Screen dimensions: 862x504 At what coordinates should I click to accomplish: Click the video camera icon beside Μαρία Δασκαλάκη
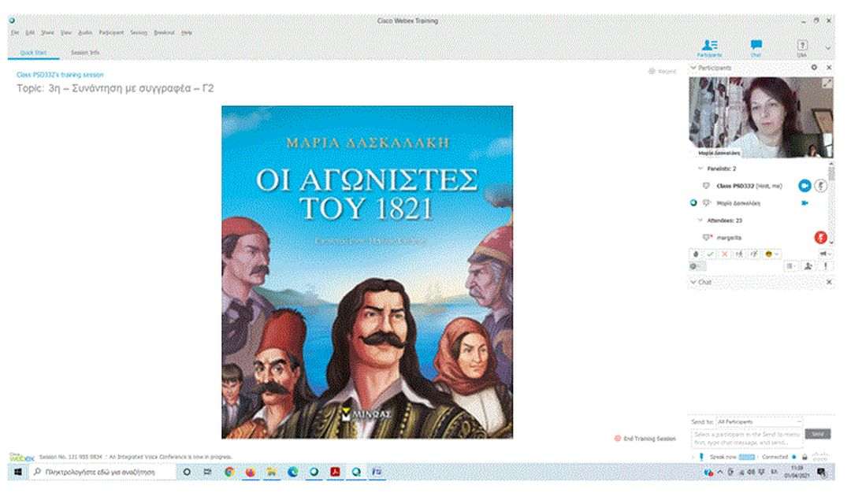[x=804, y=203]
